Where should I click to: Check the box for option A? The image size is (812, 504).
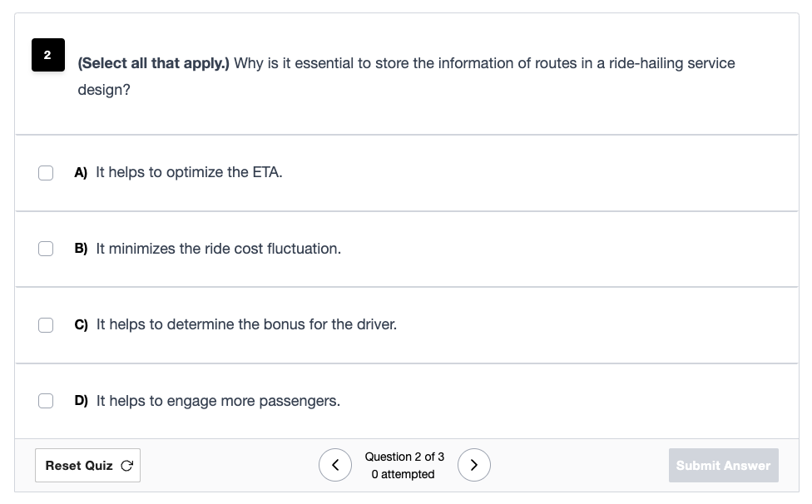coord(46,173)
